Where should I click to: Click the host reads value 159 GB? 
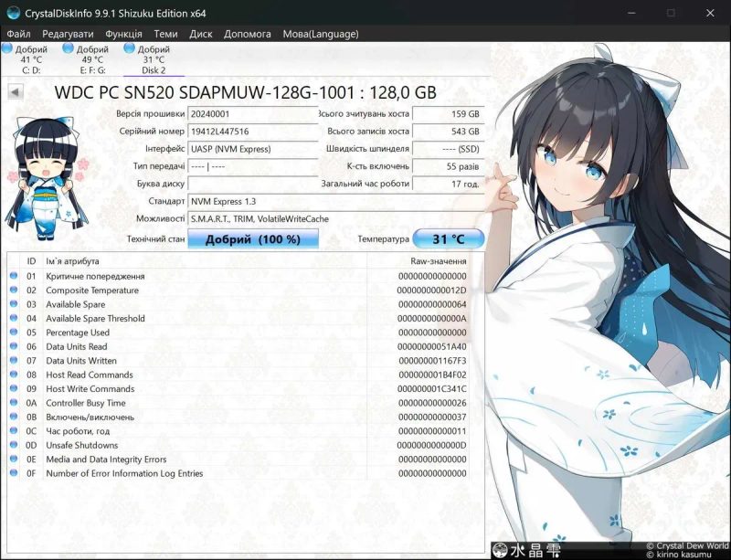pyautogui.click(x=449, y=114)
